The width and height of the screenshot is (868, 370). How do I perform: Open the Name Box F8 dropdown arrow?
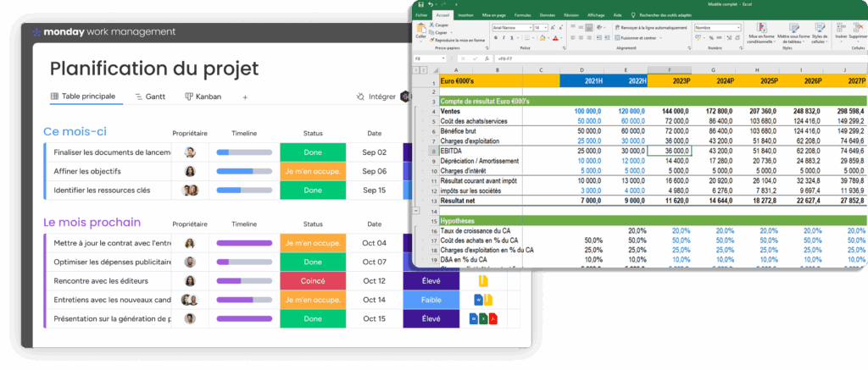tap(443, 58)
